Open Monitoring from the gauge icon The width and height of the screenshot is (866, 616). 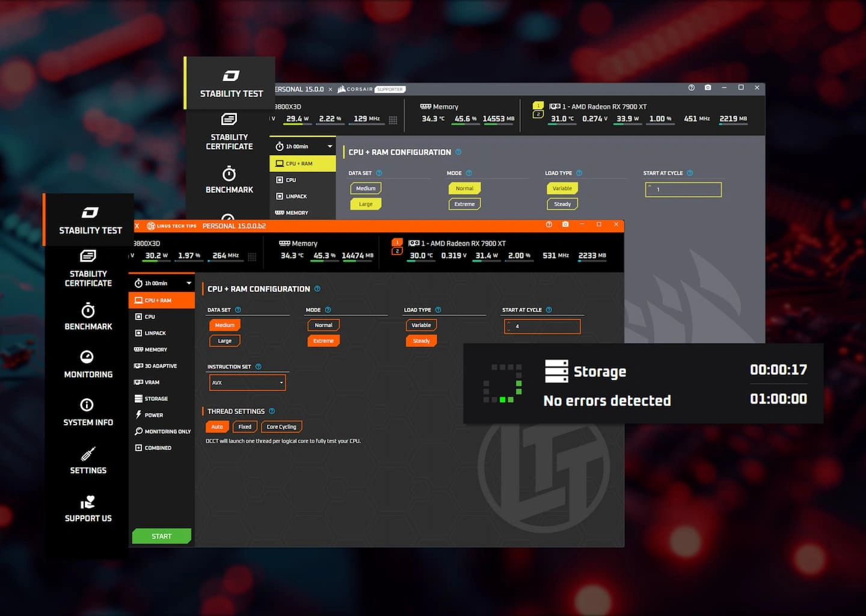click(x=87, y=357)
